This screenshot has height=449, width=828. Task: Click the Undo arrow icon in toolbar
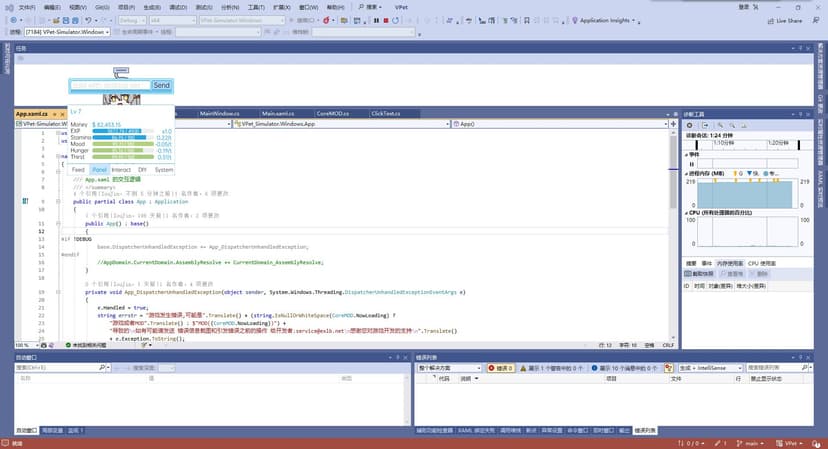coord(88,20)
